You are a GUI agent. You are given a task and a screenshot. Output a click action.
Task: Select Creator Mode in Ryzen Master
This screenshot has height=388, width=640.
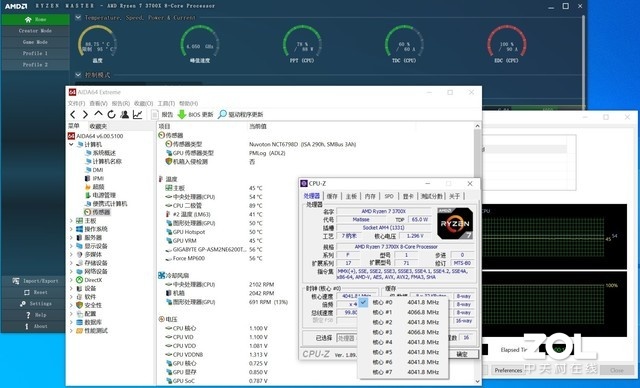35,31
